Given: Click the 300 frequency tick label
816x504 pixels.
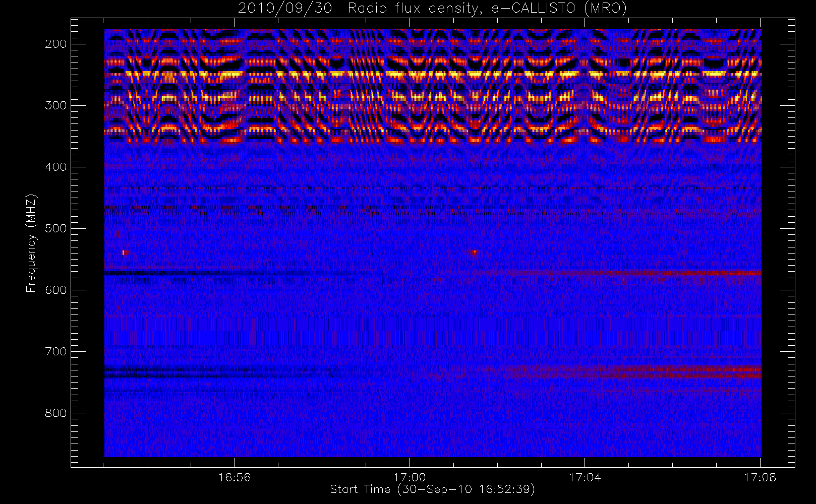Looking at the screenshot, I should point(55,105).
